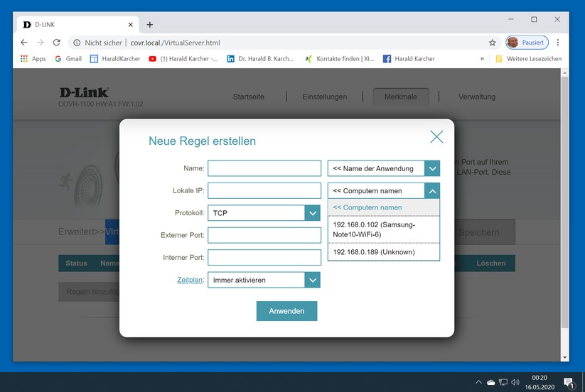This screenshot has height=392, width=585.
Task: Open the Immer aktivieren schedule dropdown
Action: [x=264, y=280]
